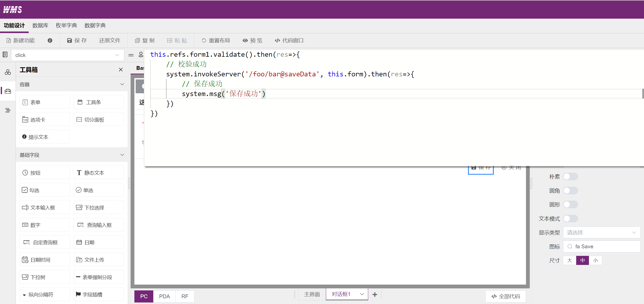Toggle the 朴素 switch

click(x=570, y=176)
